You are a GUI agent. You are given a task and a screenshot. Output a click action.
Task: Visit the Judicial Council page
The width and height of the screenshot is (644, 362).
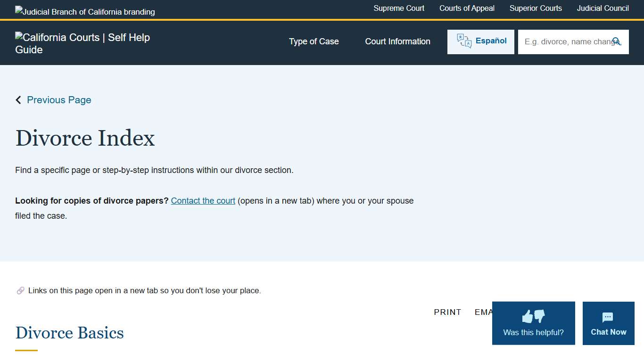[603, 8]
